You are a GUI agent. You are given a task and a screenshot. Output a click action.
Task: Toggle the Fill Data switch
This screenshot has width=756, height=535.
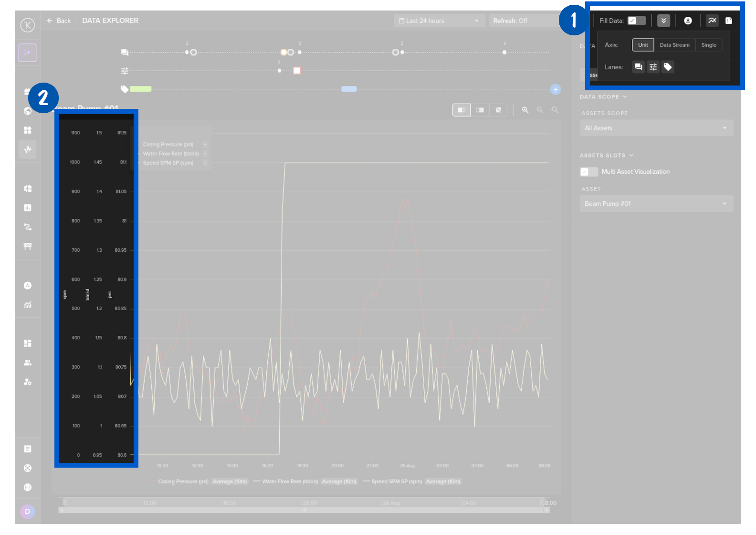pyautogui.click(x=636, y=21)
